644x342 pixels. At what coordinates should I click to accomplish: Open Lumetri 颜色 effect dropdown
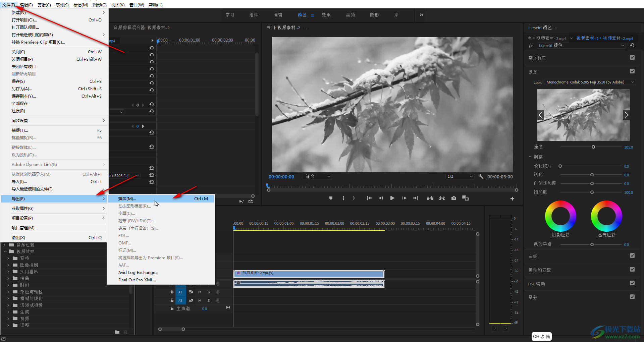pos(581,46)
